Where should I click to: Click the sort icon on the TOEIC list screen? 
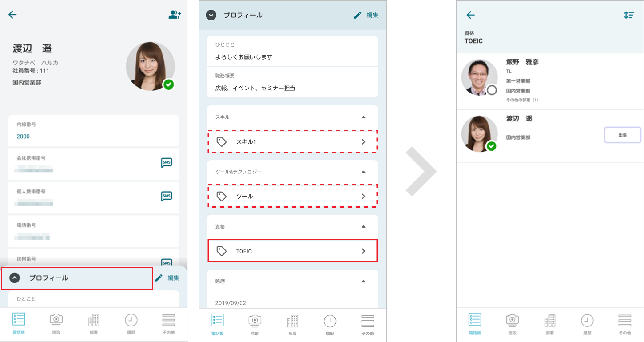[x=628, y=15]
